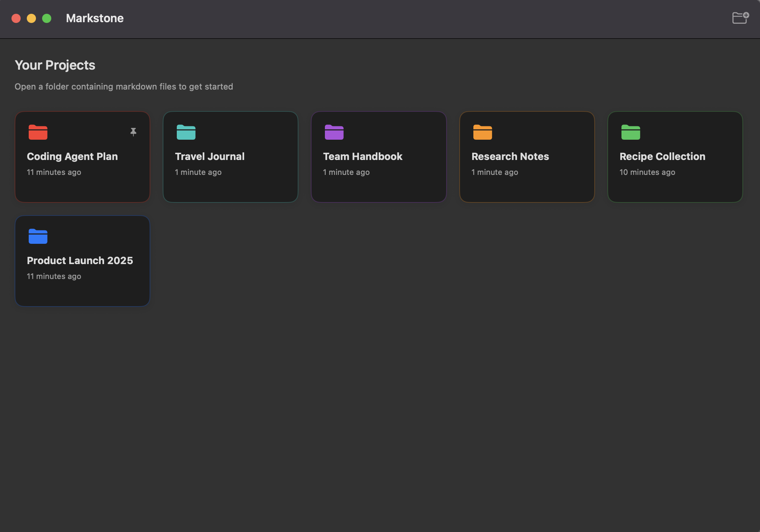The width and height of the screenshot is (760, 532).
Task: Click the teal folder icon on Travel Journal
Action: [186, 132]
